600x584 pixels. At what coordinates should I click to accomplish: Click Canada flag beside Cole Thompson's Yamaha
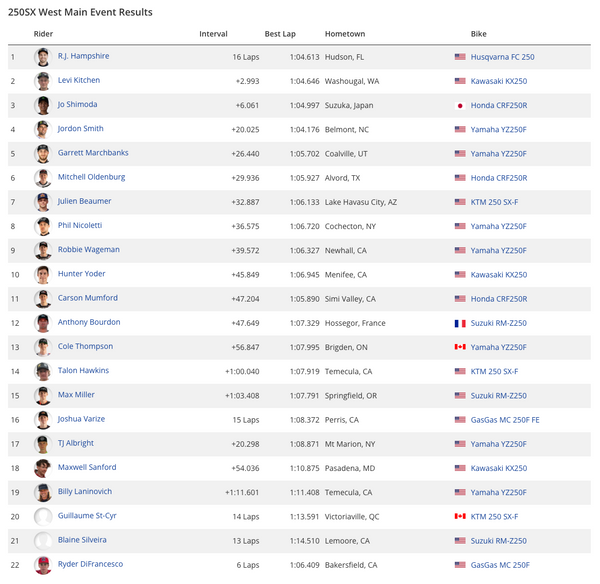click(460, 347)
